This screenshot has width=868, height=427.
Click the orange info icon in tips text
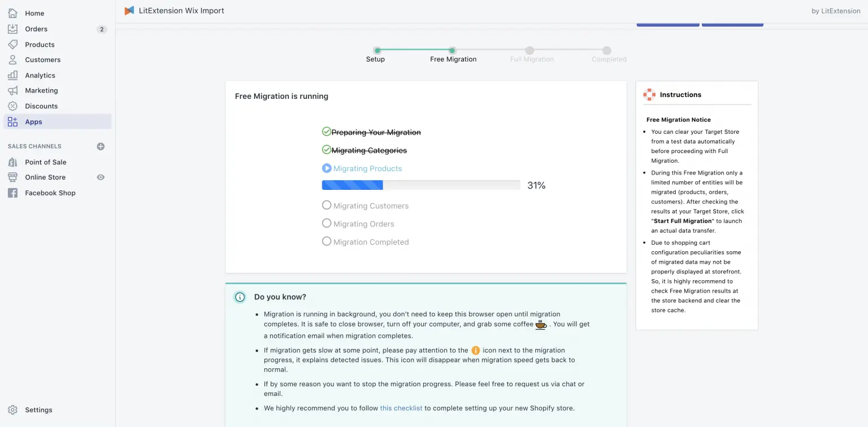pos(476,350)
